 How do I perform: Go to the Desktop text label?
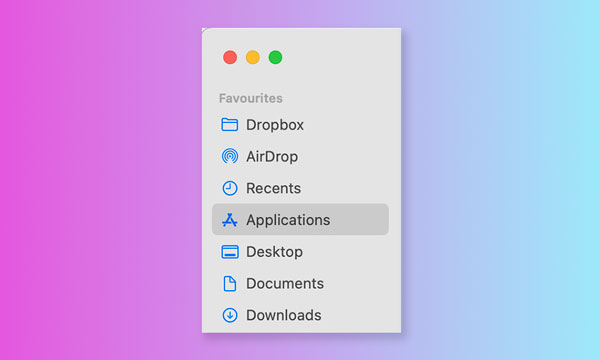[274, 252]
